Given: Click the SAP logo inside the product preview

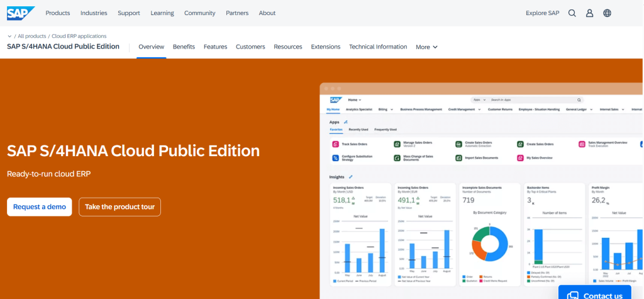Looking at the screenshot, I should point(336,100).
